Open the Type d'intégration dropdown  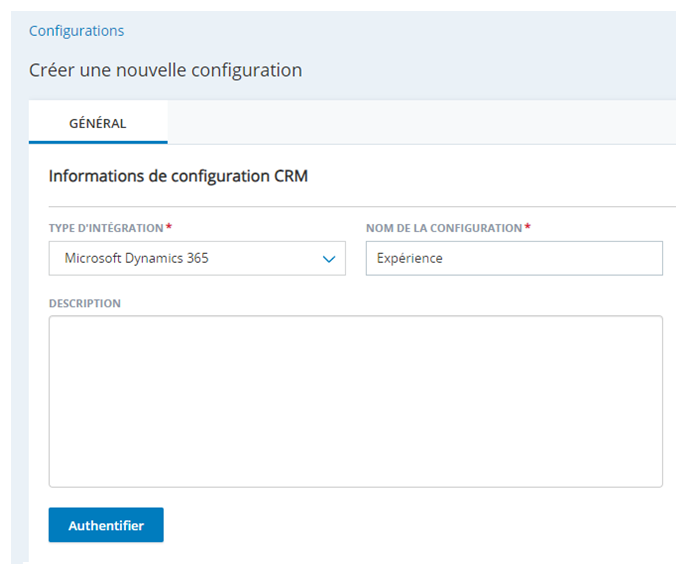pyautogui.click(x=197, y=258)
